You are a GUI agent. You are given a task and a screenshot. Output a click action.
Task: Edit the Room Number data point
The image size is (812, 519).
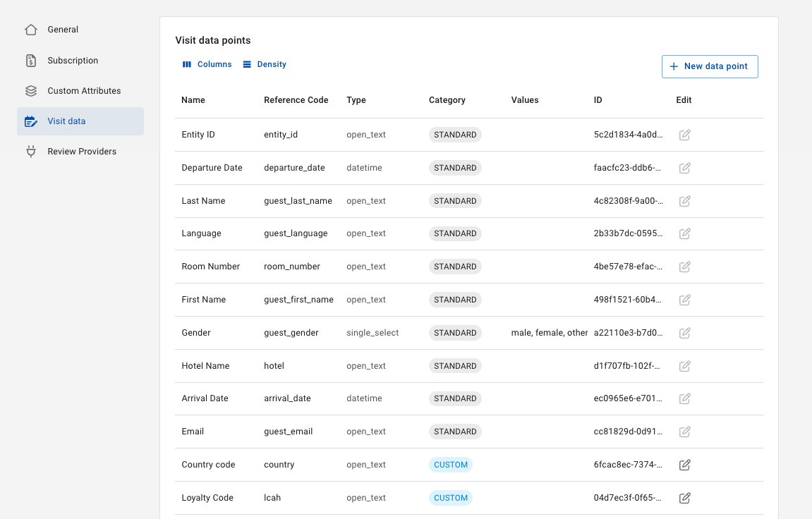click(684, 267)
